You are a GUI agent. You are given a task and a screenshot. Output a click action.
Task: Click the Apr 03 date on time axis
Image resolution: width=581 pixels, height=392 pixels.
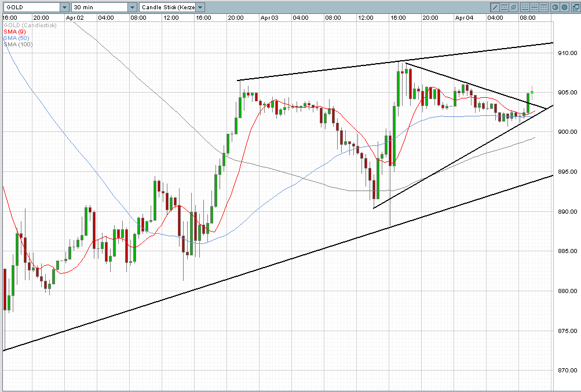[269, 18]
